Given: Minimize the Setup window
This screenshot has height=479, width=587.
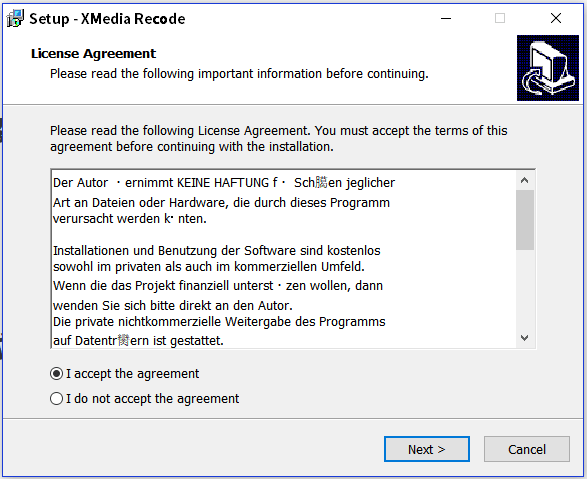Looking at the screenshot, I should (446, 18).
